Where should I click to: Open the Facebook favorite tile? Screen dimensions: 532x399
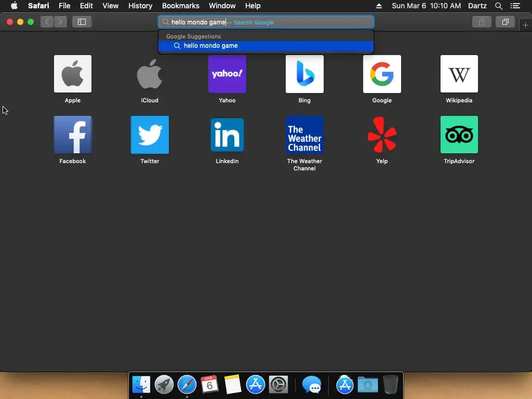73,135
